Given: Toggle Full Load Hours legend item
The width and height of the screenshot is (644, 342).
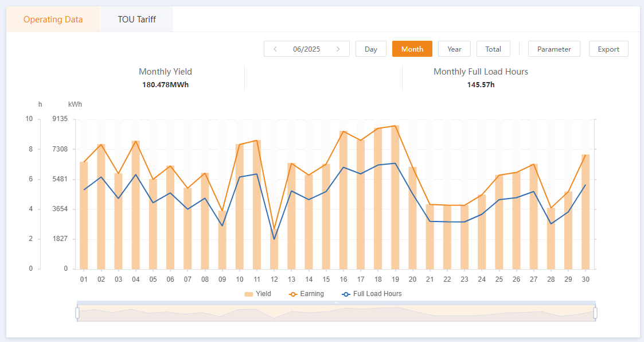Looking at the screenshot, I should click(372, 294).
